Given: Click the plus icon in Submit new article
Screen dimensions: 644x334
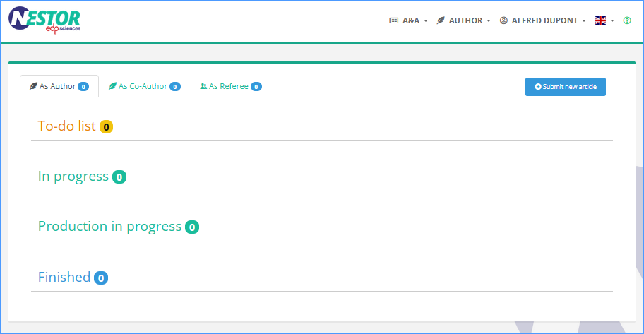Looking at the screenshot, I should coord(537,87).
